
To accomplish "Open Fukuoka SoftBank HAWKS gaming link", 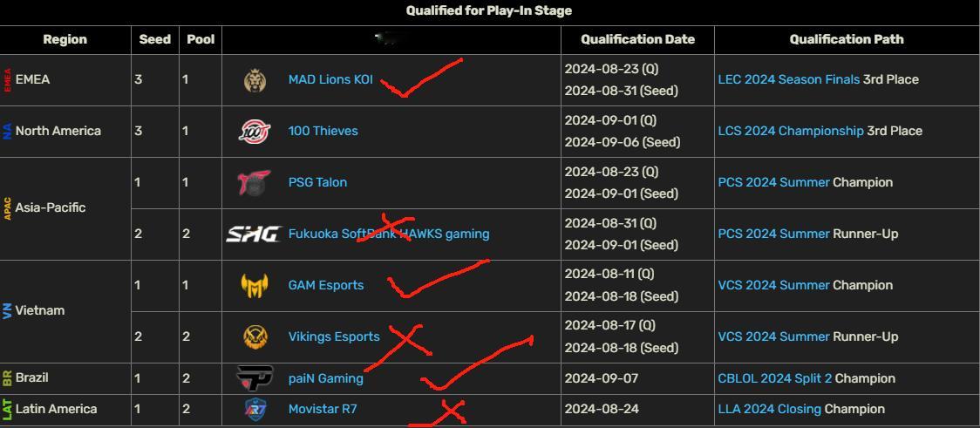I will coord(389,234).
